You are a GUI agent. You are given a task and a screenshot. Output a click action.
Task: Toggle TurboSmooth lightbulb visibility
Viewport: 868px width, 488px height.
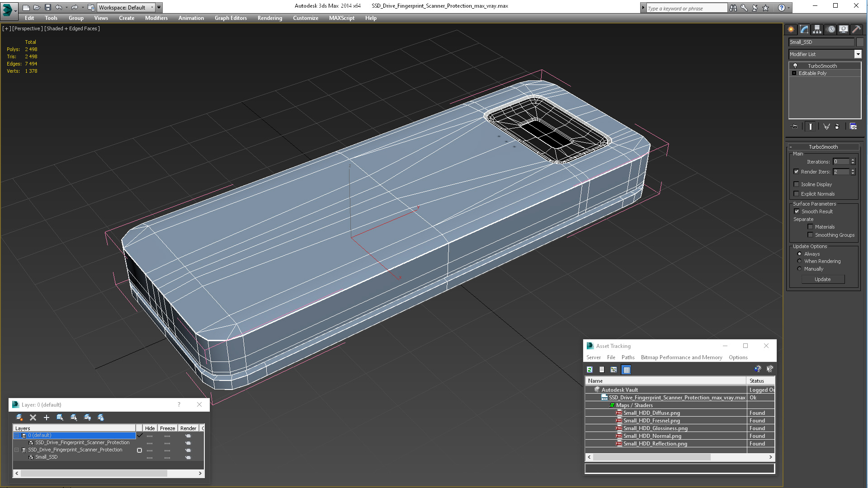(795, 66)
